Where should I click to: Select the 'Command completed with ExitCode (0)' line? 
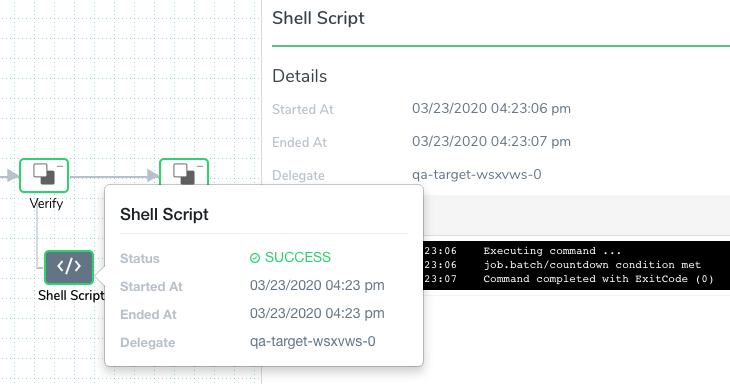tap(598, 279)
